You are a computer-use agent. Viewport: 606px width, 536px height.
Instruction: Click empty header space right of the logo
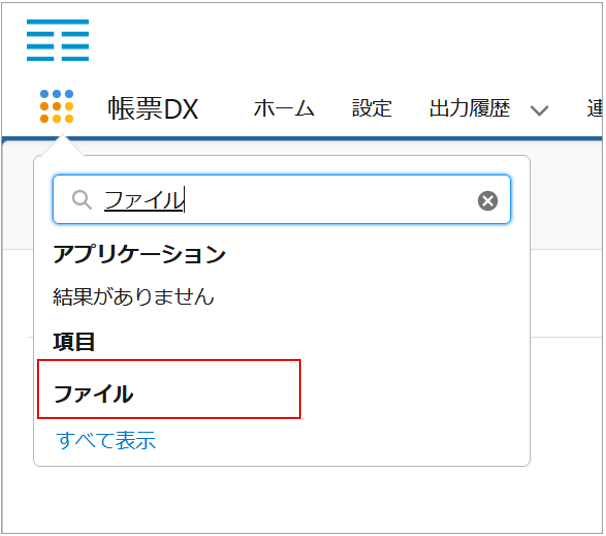350,40
